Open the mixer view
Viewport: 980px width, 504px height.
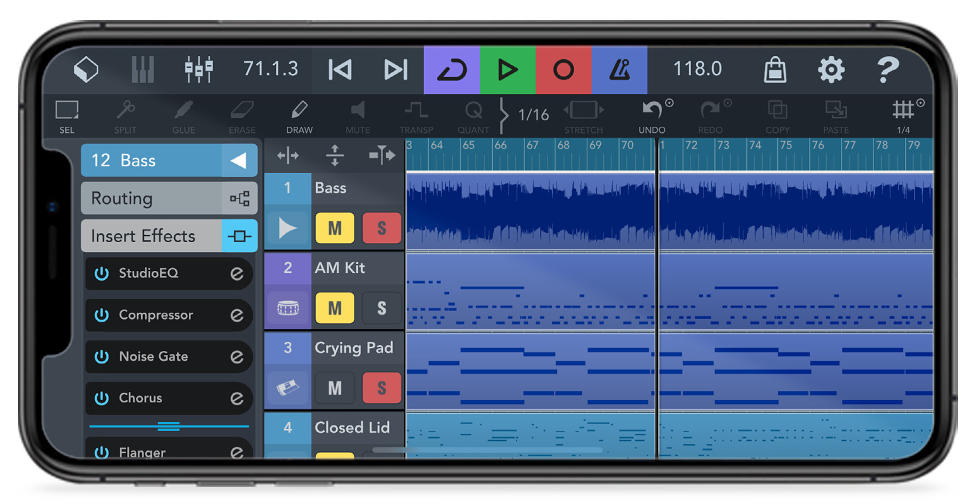click(x=198, y=68)
